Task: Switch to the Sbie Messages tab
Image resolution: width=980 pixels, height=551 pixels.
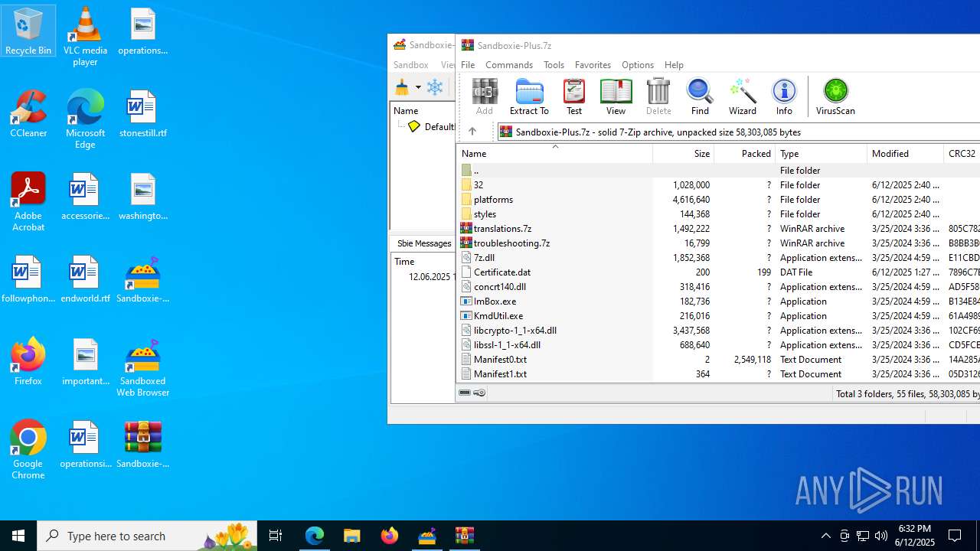Action: point(423,243)
